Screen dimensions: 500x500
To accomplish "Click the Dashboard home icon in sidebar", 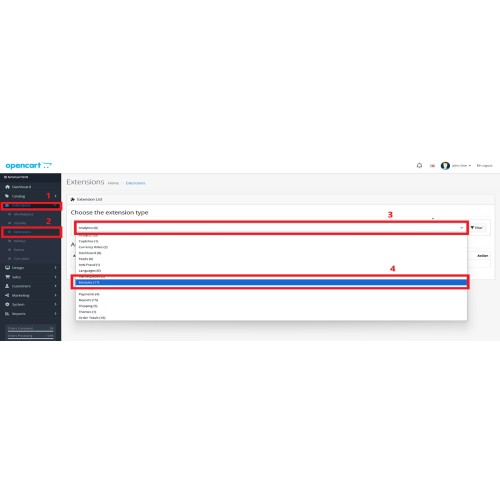I will click(7, 187).
